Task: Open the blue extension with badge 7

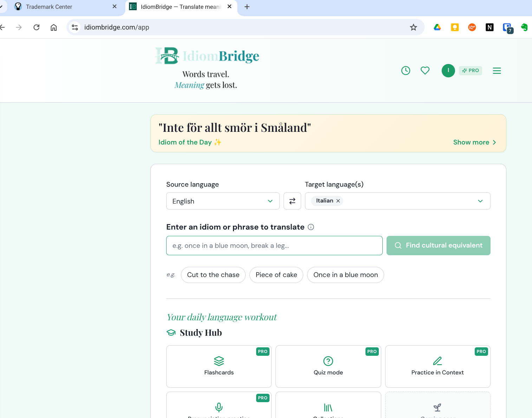Action: (508, 28)
